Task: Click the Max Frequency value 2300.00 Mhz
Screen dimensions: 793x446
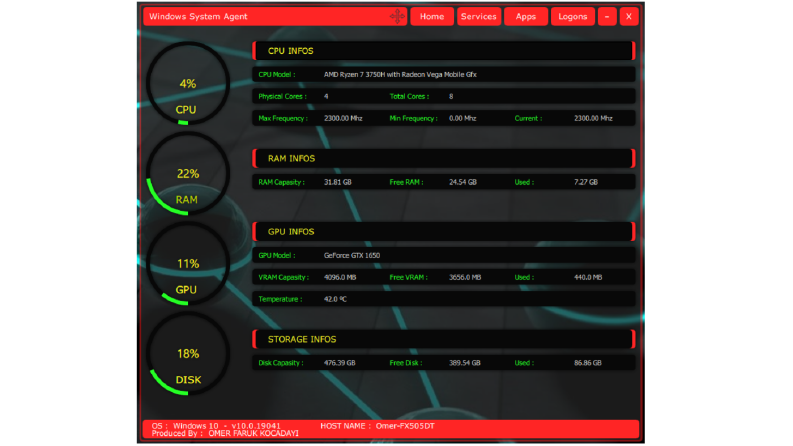Action: click(x=343, y=118)
